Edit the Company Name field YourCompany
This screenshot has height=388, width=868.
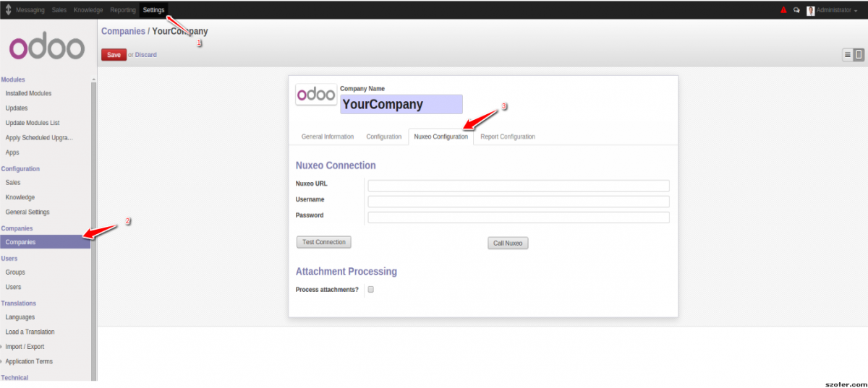(x=401, y=104)
